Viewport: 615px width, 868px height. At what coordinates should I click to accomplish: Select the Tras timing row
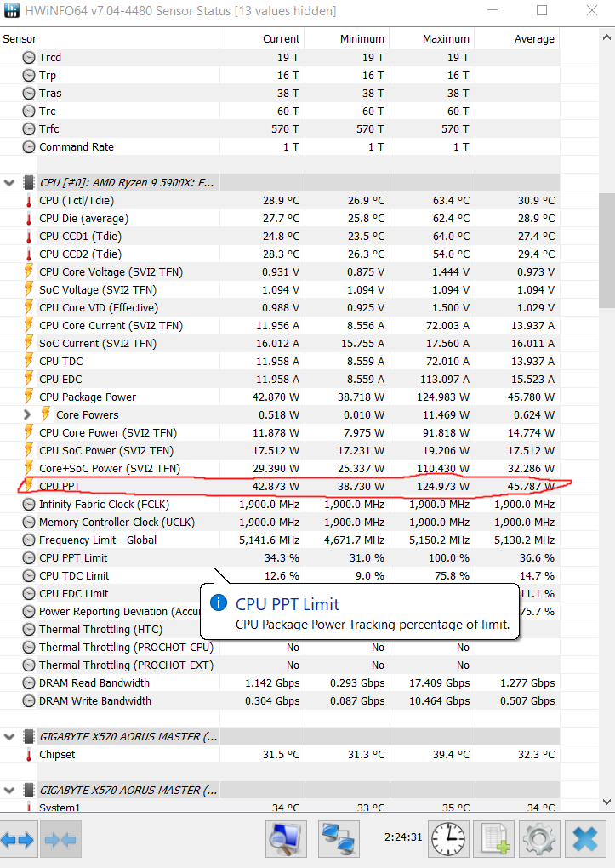coord(280,93)
